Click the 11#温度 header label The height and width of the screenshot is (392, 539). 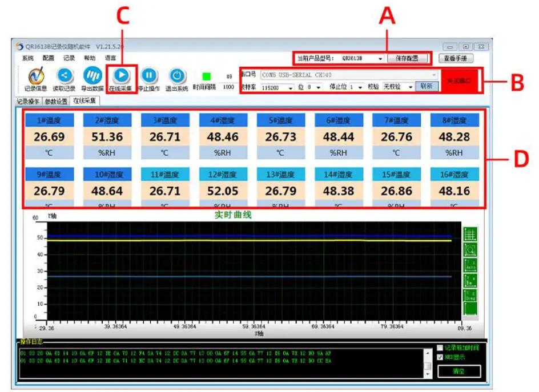point(165,175)
